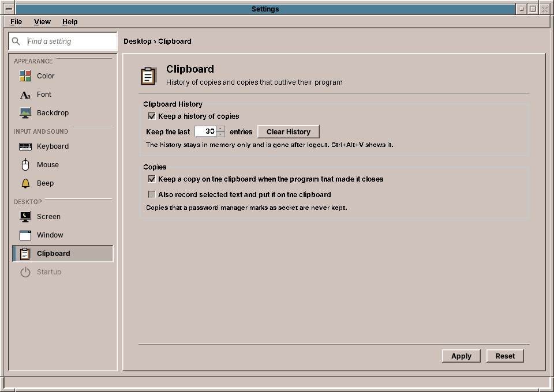Image resolution: width=554 pixels, height=392 pixels.
Task: Enable "Also record selected text" checkbox
Action: 152,194
